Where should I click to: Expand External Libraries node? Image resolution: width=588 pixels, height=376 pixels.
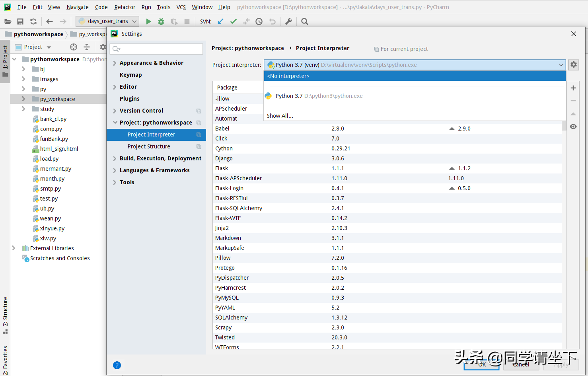point(14,248)
